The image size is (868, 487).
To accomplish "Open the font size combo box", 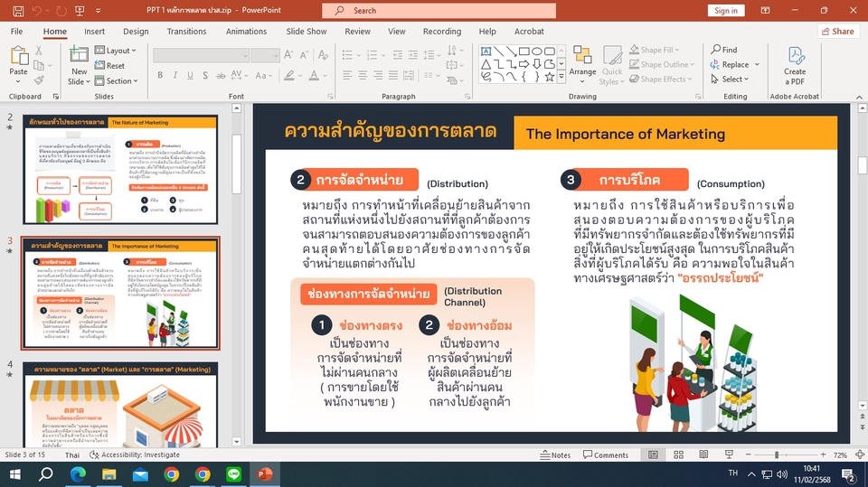I will click(265, 55).
